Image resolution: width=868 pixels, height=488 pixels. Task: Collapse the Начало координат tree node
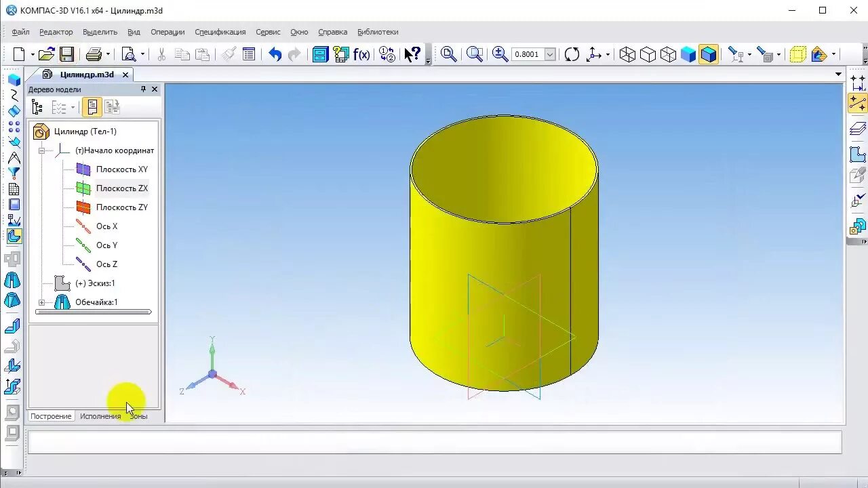pos(41,150)
